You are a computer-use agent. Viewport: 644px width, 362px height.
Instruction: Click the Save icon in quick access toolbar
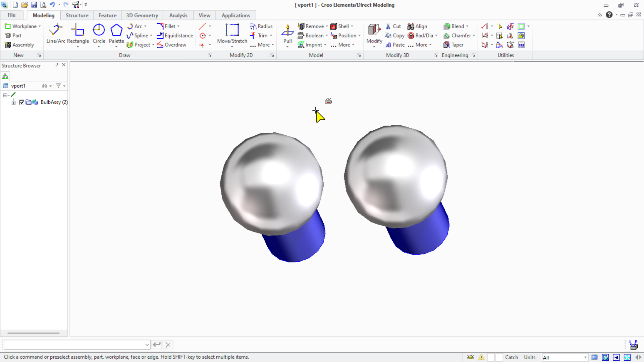tap(34, 5)
